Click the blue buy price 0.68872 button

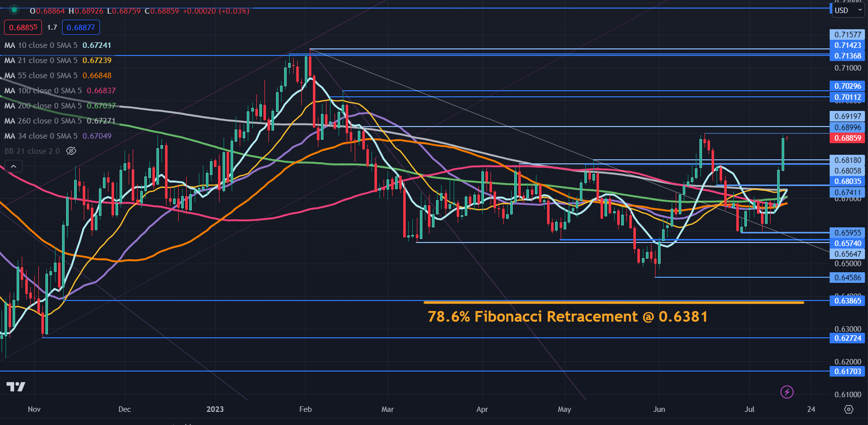[x=81, y=27]
